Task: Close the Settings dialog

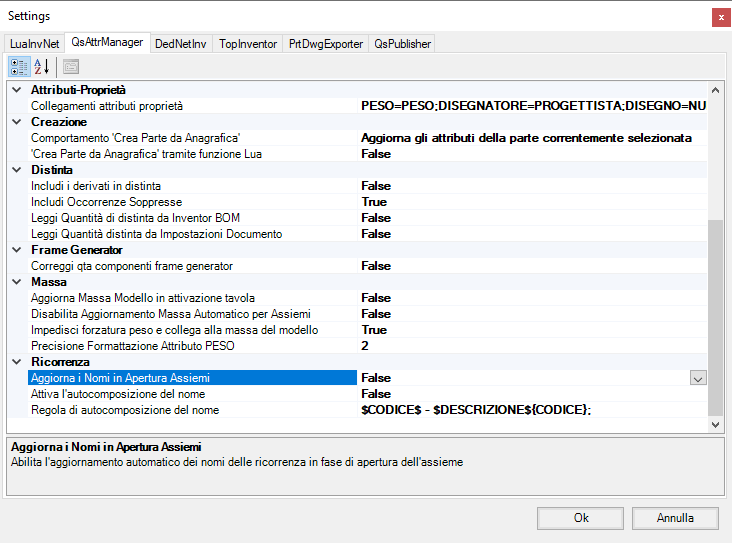Action: [721, 18]
